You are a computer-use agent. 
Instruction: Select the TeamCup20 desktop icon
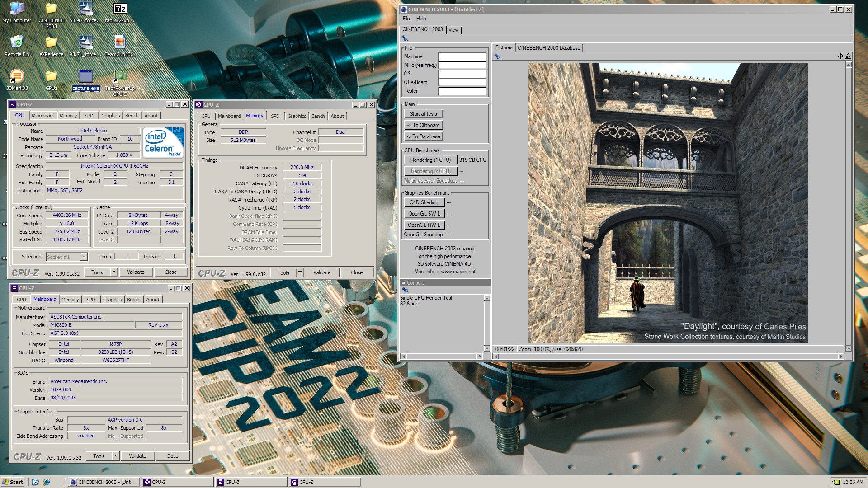click(x=120, y=46)
